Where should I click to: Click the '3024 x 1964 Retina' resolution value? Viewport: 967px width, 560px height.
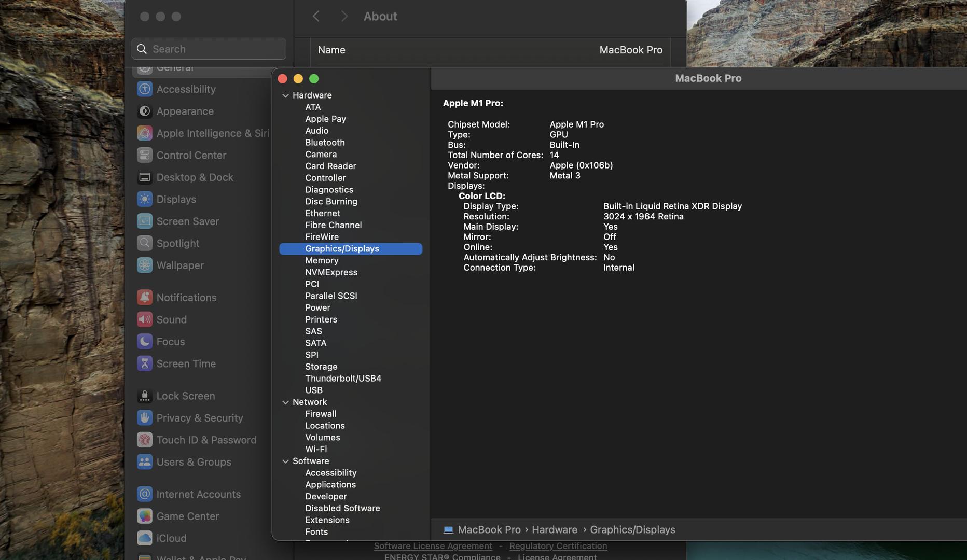coord(643,217)
